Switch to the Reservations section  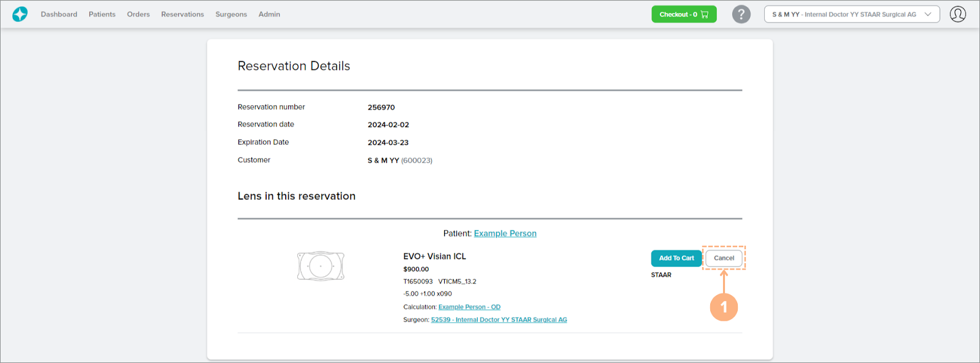tap(182, 14)
